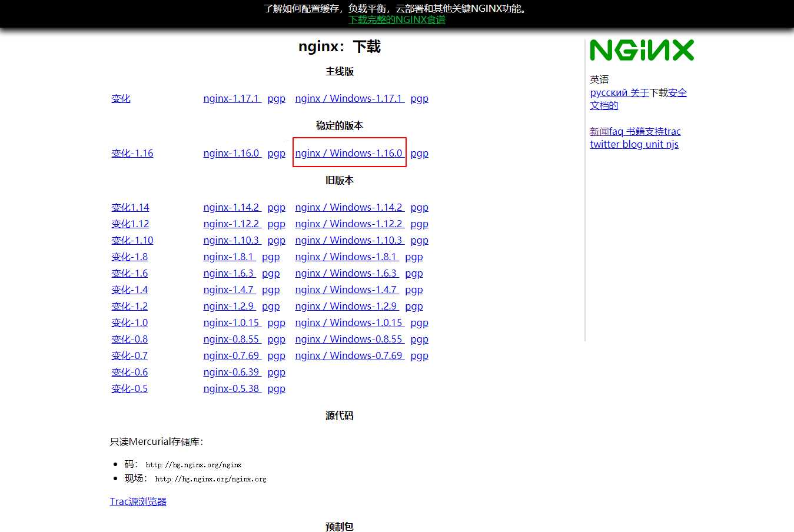The width and height of the screenshot is (794, 532).
Task: Open the 下载完整的NGINX食谱 banner link
Action: [397, 19]
